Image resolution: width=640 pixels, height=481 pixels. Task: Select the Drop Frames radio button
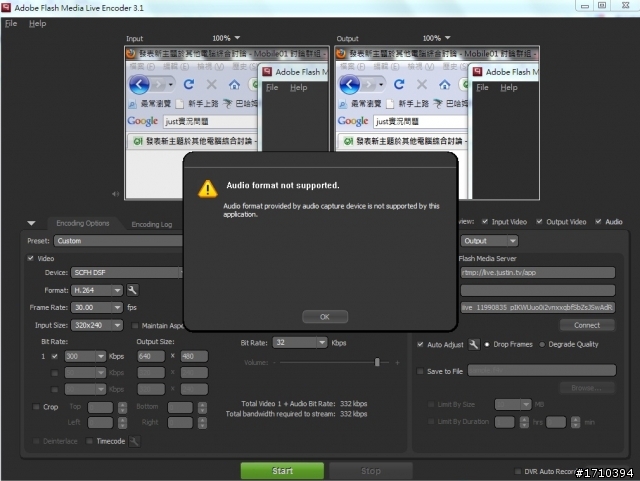(487, 345)
